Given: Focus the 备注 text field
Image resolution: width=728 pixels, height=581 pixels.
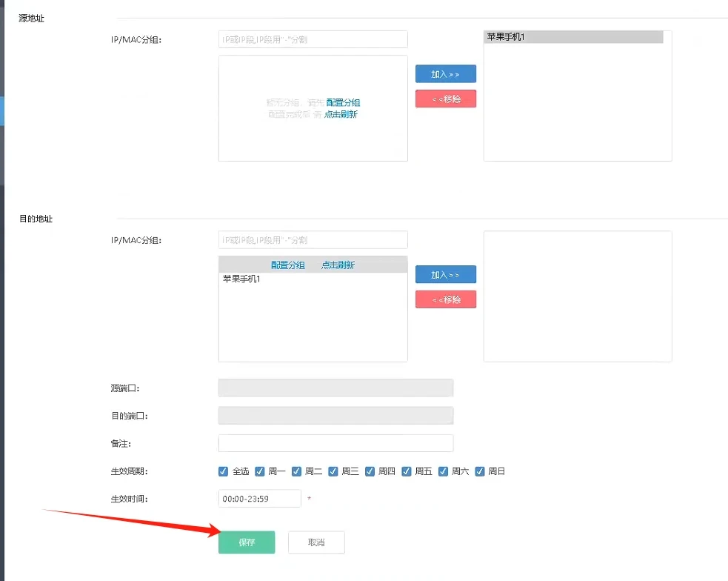Looking at the screenshot, I should (335, 443).
